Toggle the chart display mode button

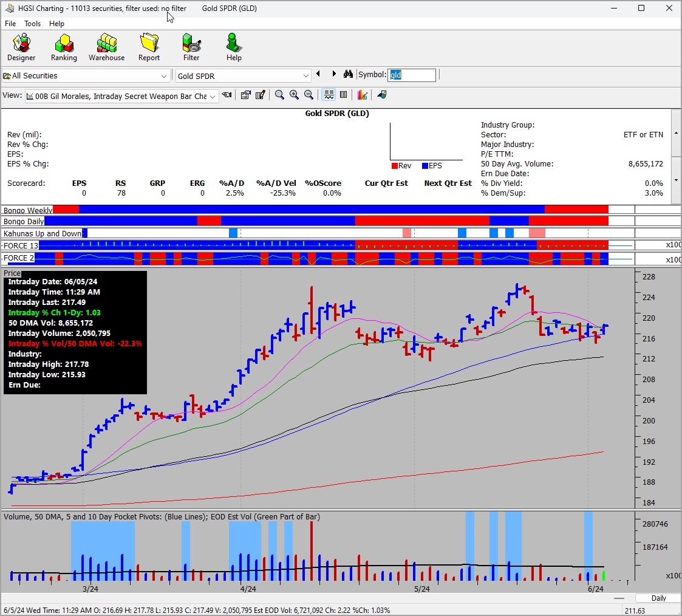coord(329,95)
